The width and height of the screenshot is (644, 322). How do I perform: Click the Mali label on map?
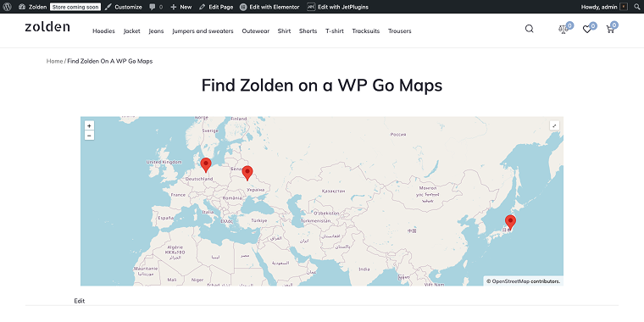tap(172, 280)
